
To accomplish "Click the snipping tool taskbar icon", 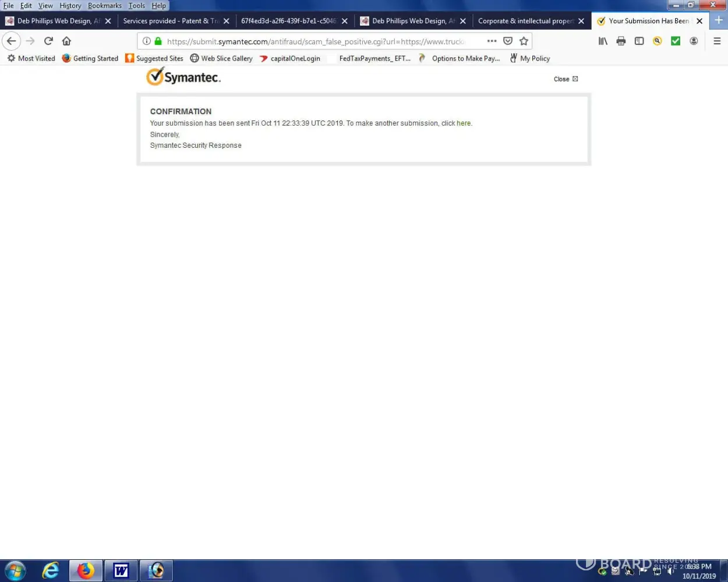I will coord(156,570).
